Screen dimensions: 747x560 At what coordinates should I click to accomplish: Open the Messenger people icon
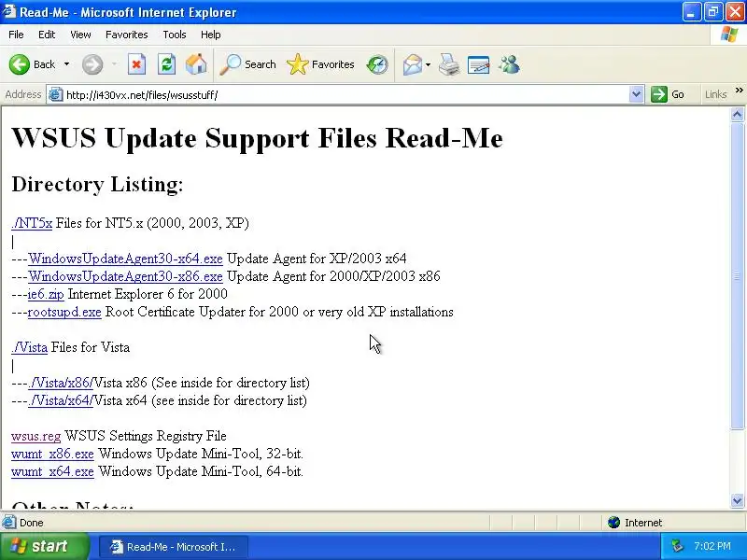(509, 64)
